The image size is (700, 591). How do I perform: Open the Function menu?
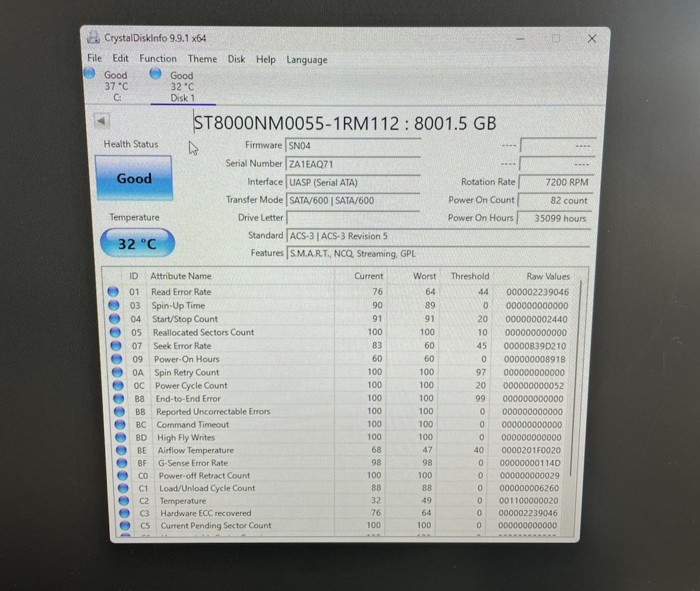tap(157, 58)
